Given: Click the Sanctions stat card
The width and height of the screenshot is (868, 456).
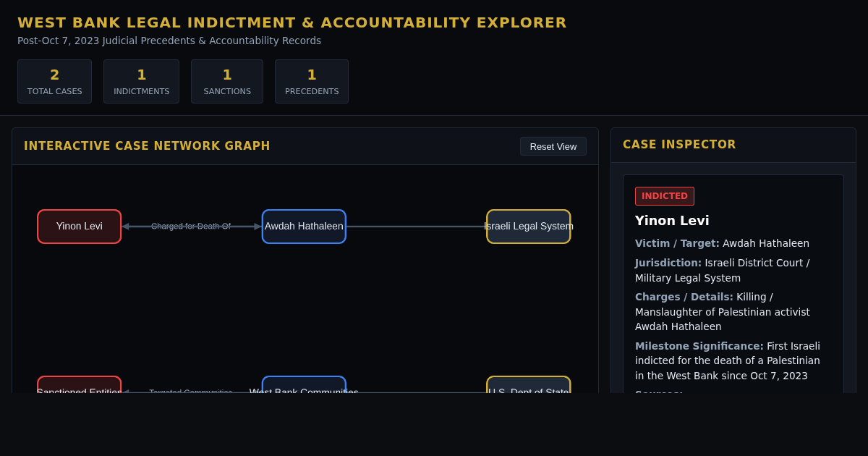Looking at the screenshot, I should click(x=227, y=81).
